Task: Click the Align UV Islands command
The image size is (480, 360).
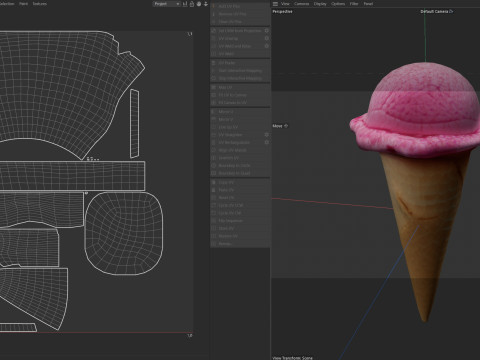Action: coord(240,150)
